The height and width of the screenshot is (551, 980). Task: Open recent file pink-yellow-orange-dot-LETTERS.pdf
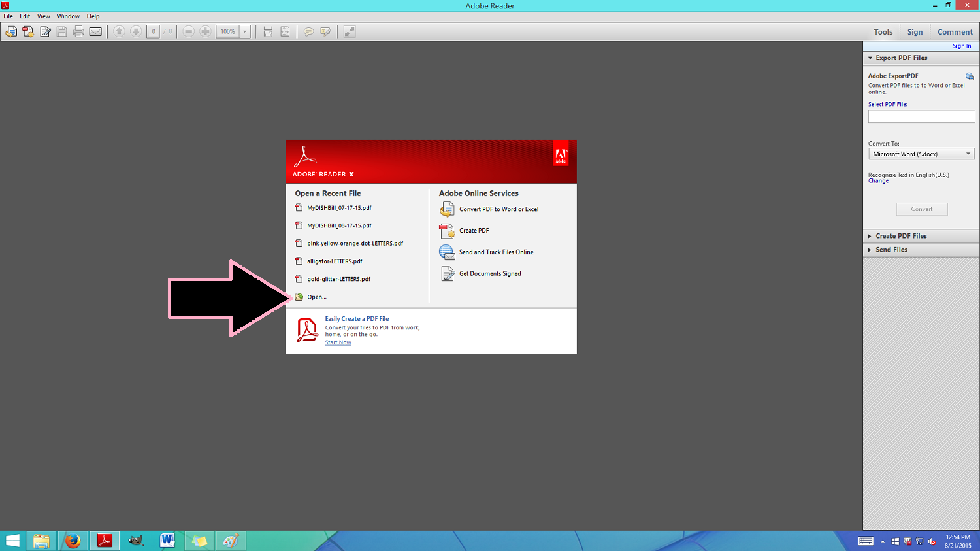point(355,244)
